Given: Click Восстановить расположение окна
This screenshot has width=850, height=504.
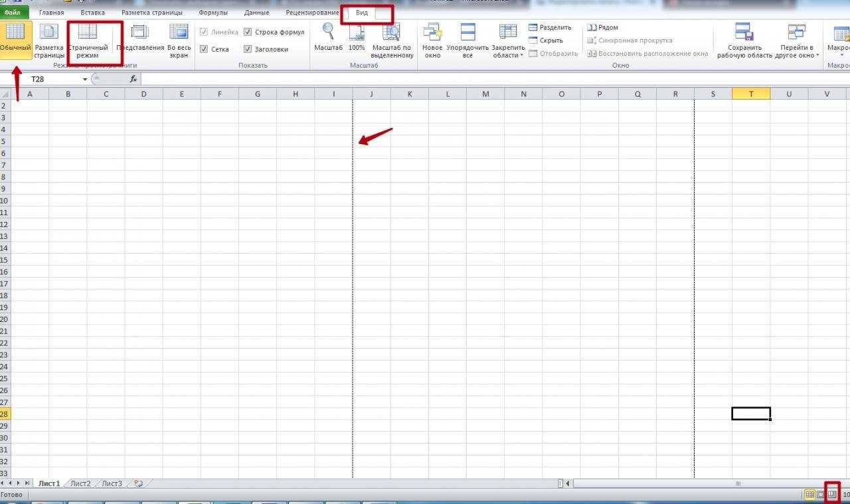Looking at the screenshot, I should click(648, 53).
